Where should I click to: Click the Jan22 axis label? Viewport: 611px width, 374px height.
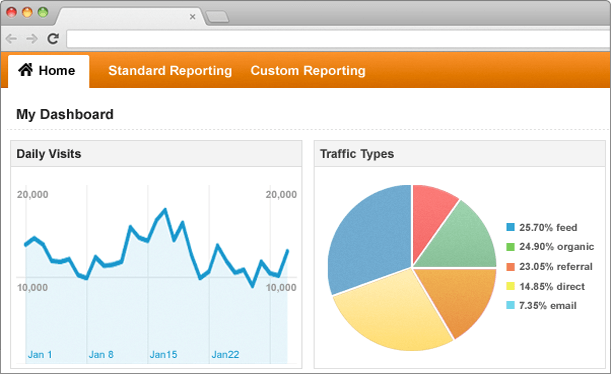click(x=225, y=355)
